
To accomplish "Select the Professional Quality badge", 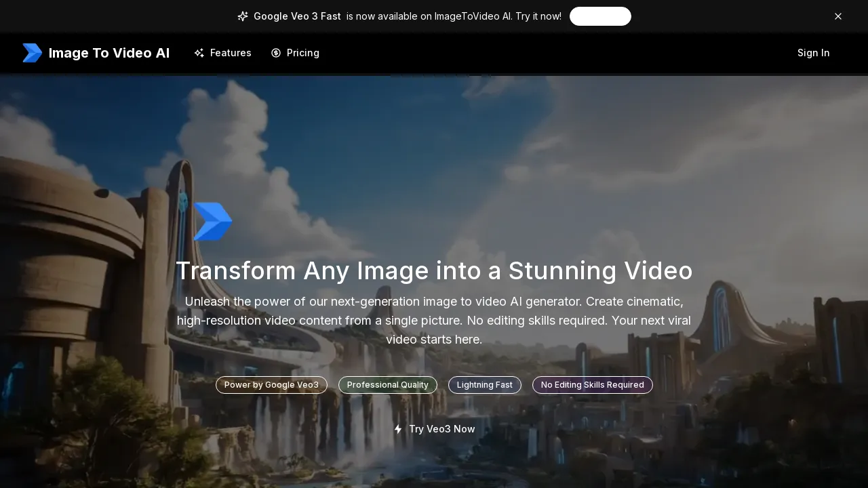I will (388, 385).
